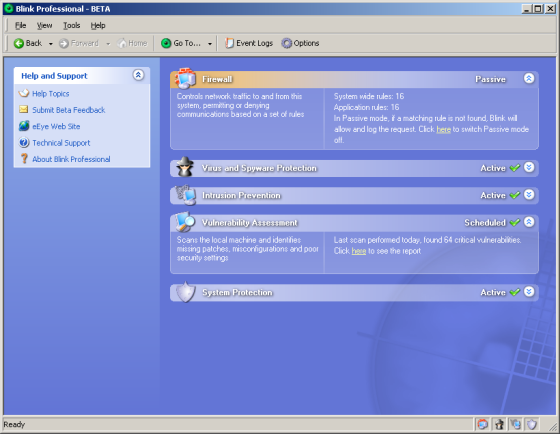
Task: Collapse the Help and Support panel
Action: pyautogui.click(x=139, y=75)
